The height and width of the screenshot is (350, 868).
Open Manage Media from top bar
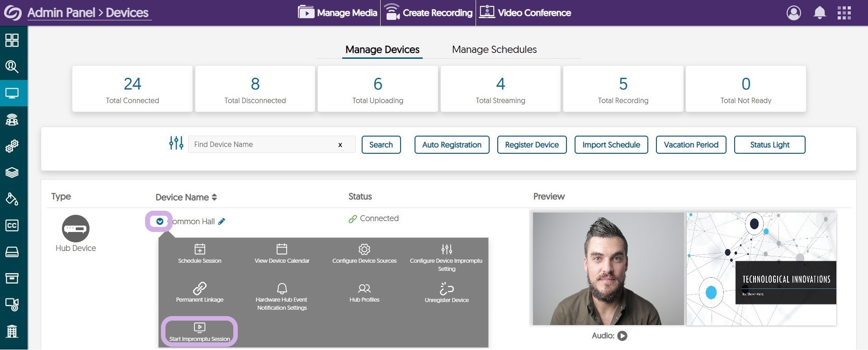[x=338, y=13]
